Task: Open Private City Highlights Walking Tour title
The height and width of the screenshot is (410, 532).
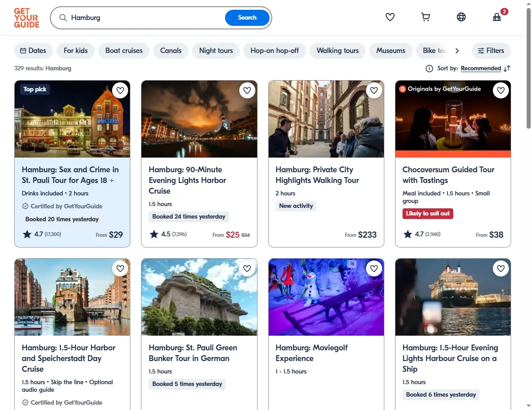Action: [317, 175]
